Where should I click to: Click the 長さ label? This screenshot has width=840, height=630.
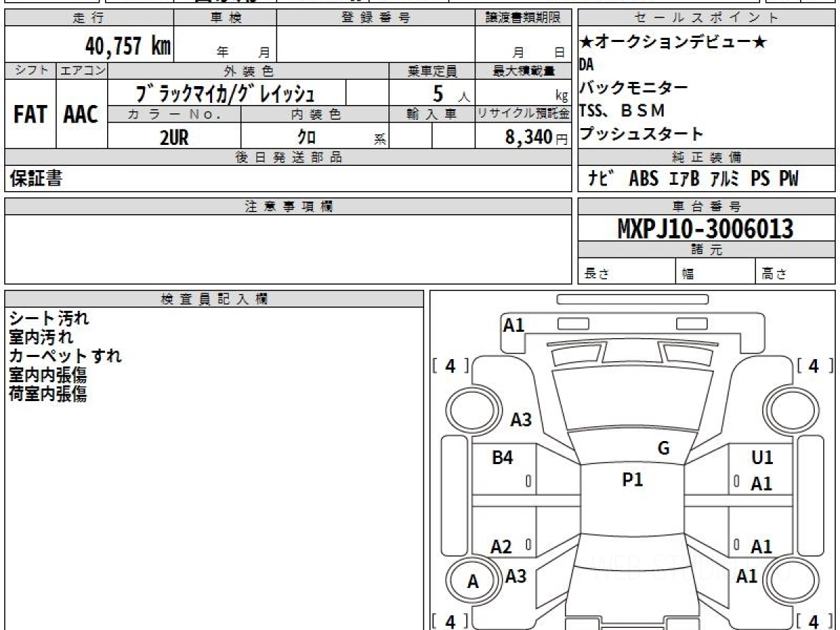[x=596, y=274]
